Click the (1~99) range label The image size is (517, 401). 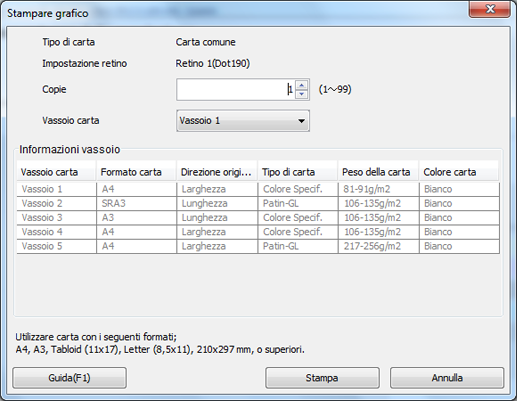[x=335, y=89]
